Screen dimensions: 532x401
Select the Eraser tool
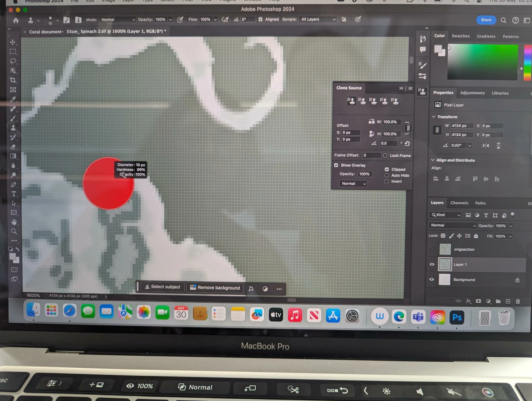tap(13, 147)
